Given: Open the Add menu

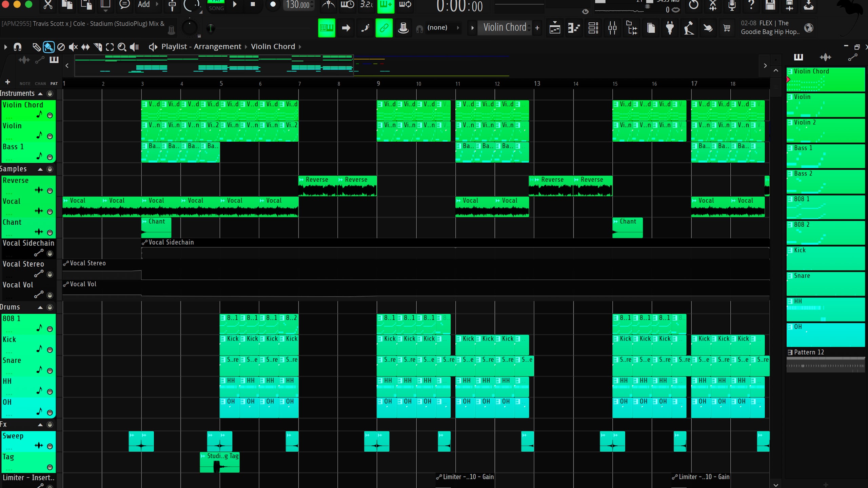Looking at the screenshot, I should click(144, 5).
